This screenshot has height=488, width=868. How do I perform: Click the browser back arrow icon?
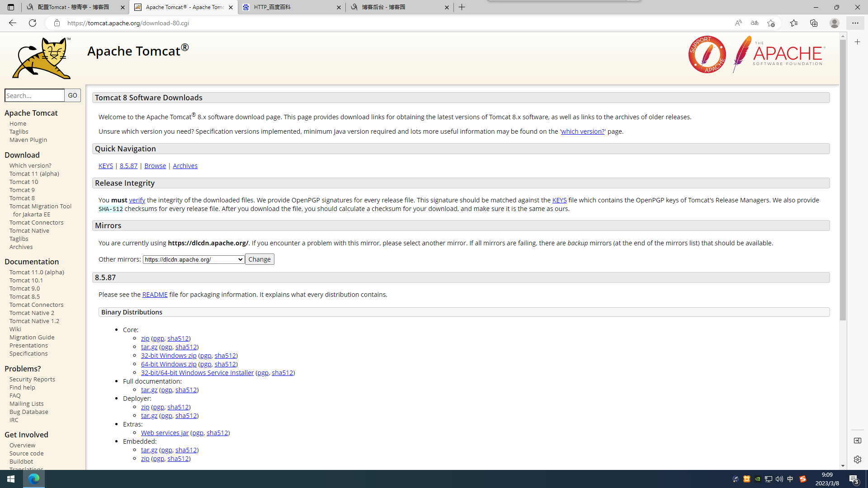point(12,23)
